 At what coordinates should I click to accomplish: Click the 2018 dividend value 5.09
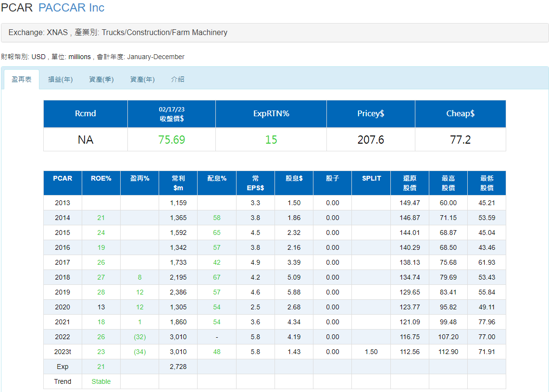[294, 277]
